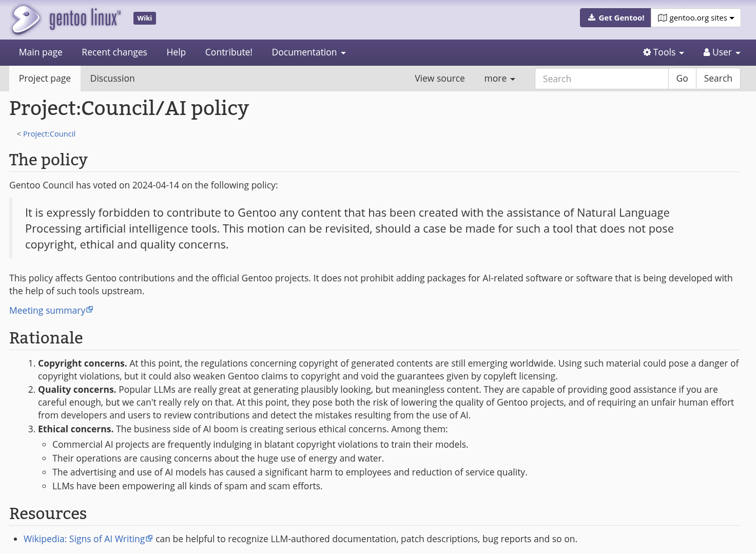
Task: Click external link icon after Wikipedia link
Action: click(x=149, y=538)
